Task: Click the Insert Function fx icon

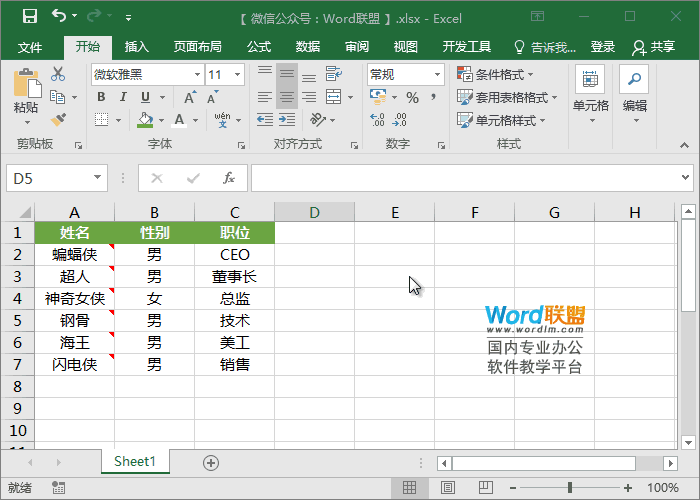Action: click(x=229, y=179)
